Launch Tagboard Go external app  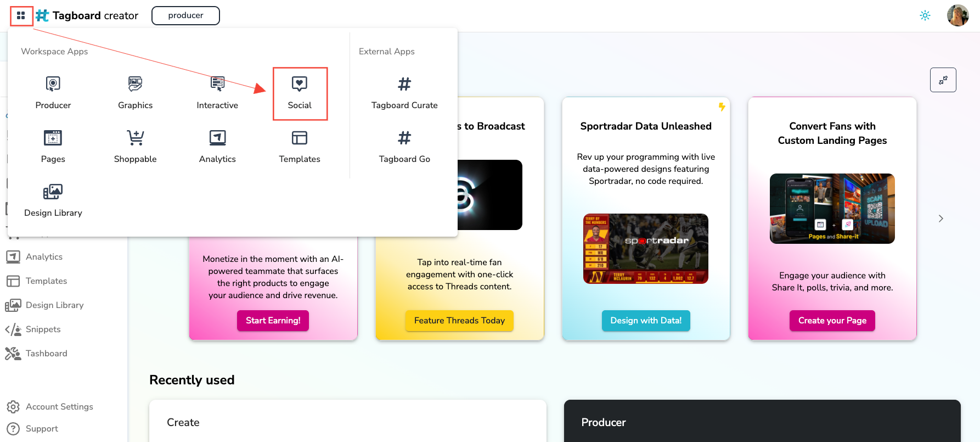(x=404, y=147)
